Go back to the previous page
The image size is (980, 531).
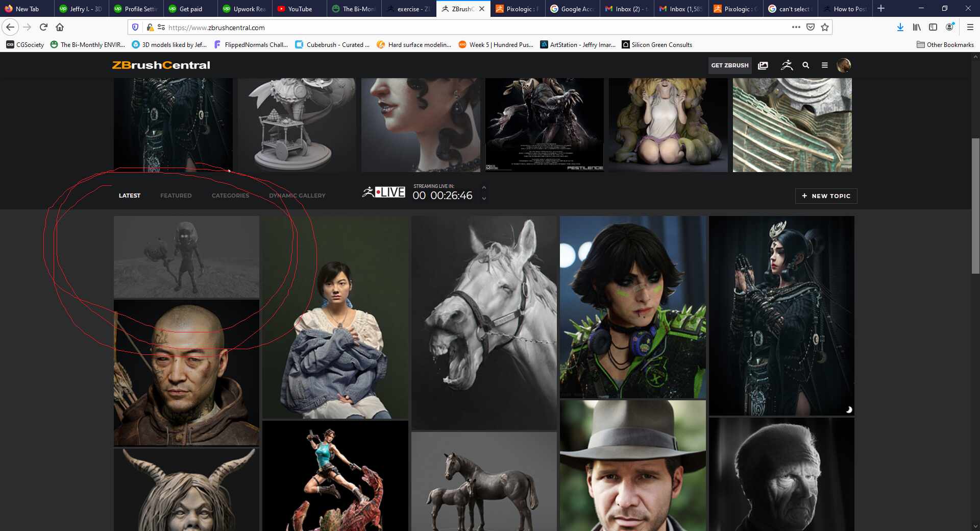pos(10,27)
